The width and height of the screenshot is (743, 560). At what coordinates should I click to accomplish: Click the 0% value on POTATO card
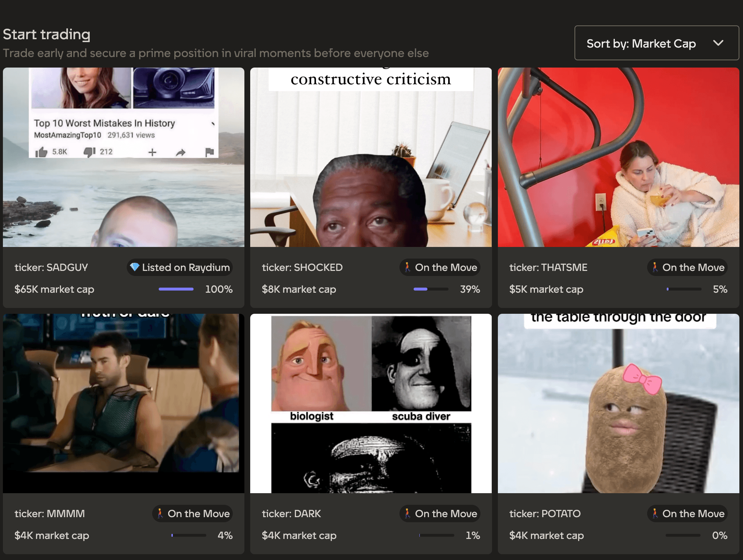720,535
